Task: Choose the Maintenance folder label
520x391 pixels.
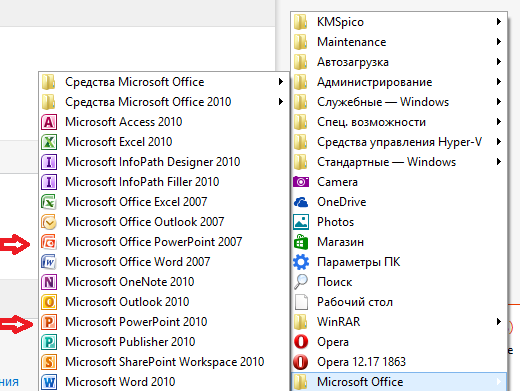Action: coord(352,42)
